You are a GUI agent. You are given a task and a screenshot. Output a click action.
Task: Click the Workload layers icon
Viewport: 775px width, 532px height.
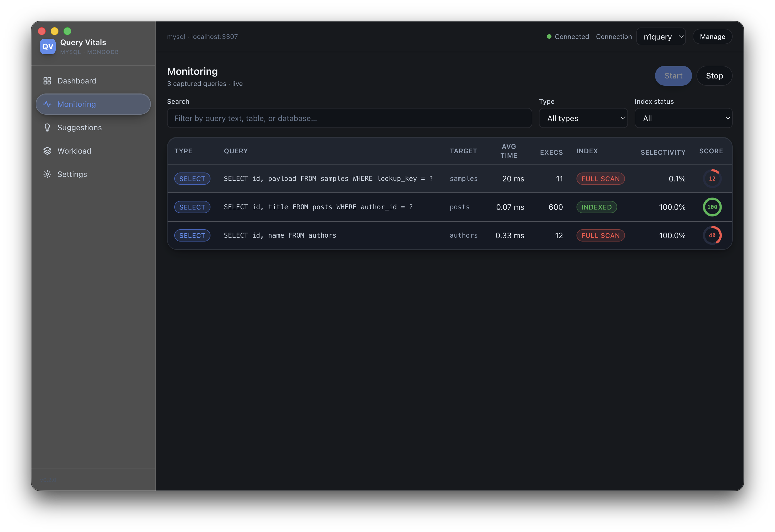coord(47,151)
